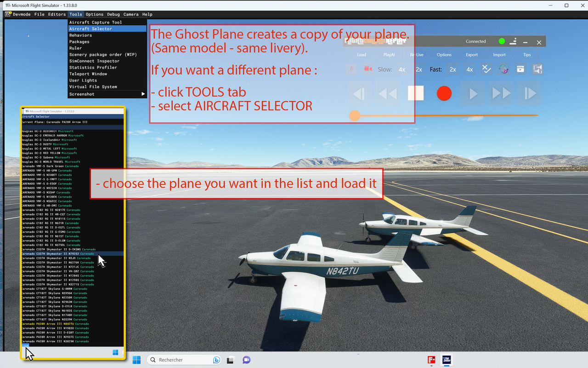
Task: Open the Devmode menu
Action: (22, 14)
